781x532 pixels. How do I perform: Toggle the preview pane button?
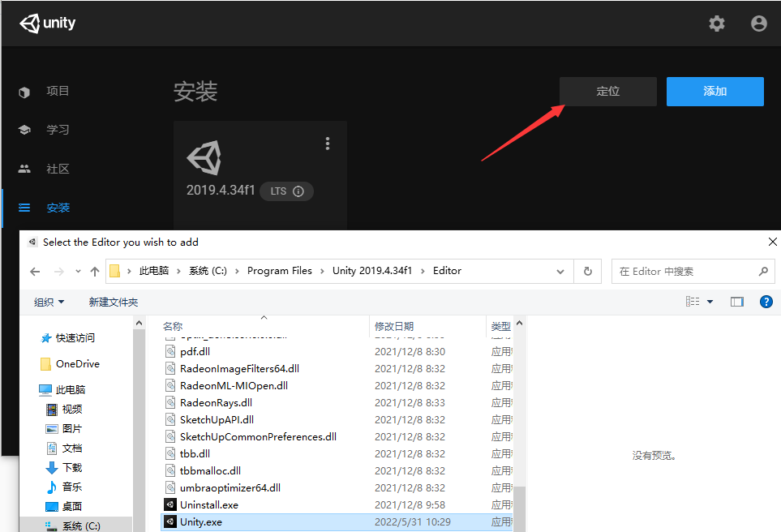pyautogui.click(x=736, y=302)
